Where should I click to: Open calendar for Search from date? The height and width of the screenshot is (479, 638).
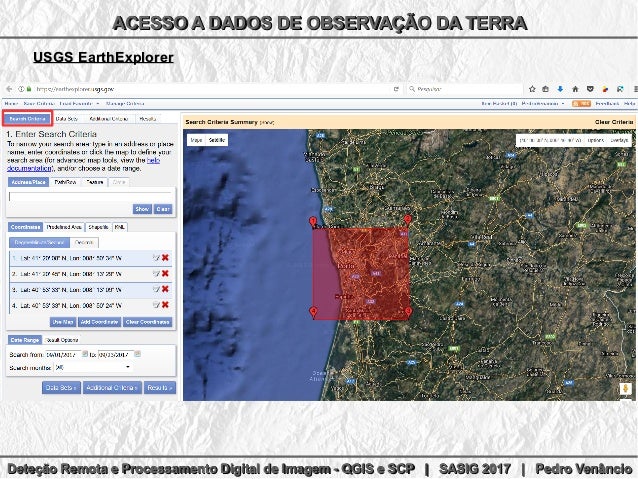click(x=85, y=354)
